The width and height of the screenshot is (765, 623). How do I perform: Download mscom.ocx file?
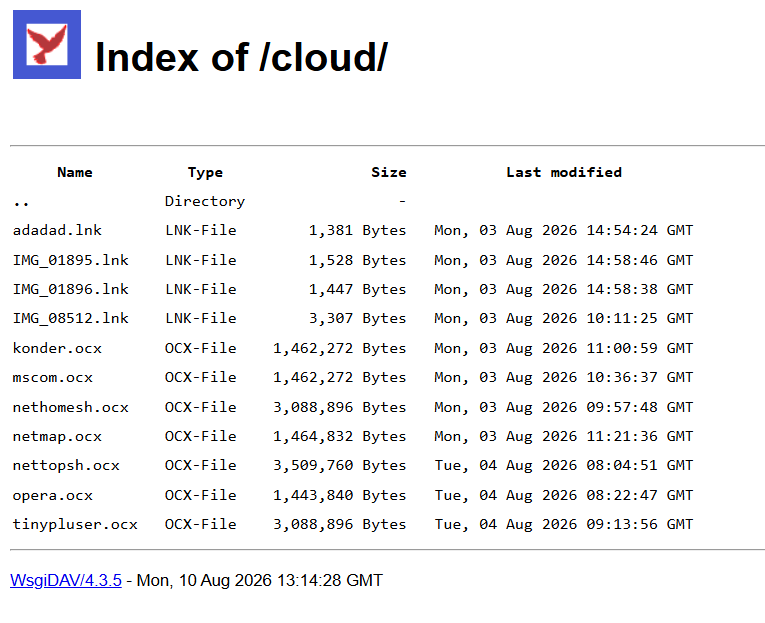[x=53, y=378]
